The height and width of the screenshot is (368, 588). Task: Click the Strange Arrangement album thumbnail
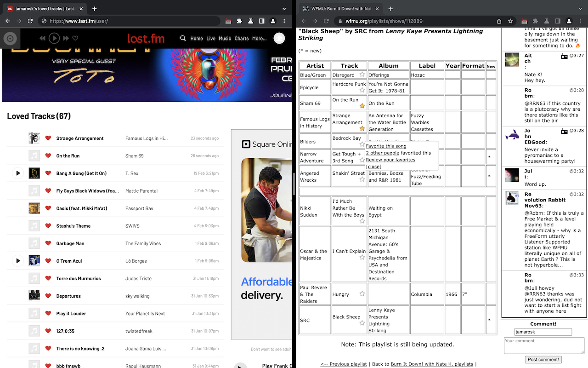pyautogui.click(x=34, y=138)
